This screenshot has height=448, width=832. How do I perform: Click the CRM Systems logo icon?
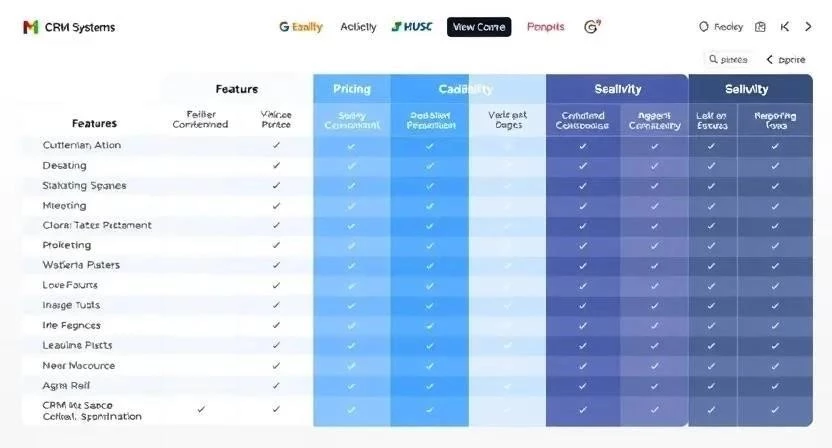[30, 27]
